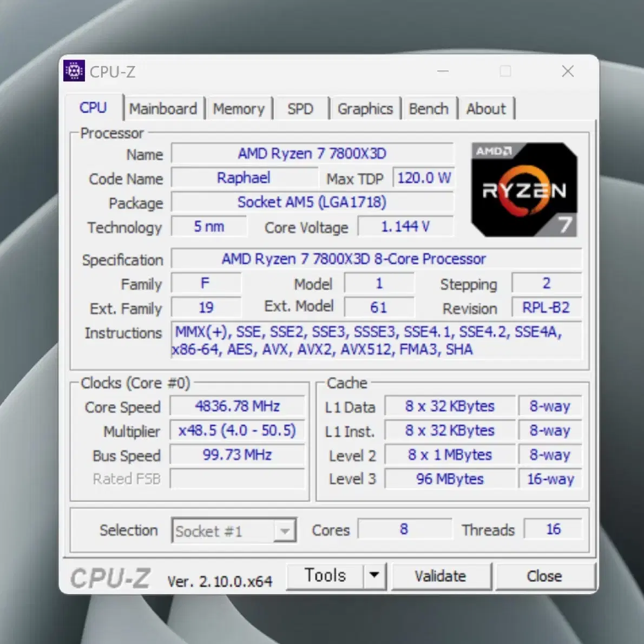Click the Level 2 8-way associativity value
644x644 pixels.
550,454
